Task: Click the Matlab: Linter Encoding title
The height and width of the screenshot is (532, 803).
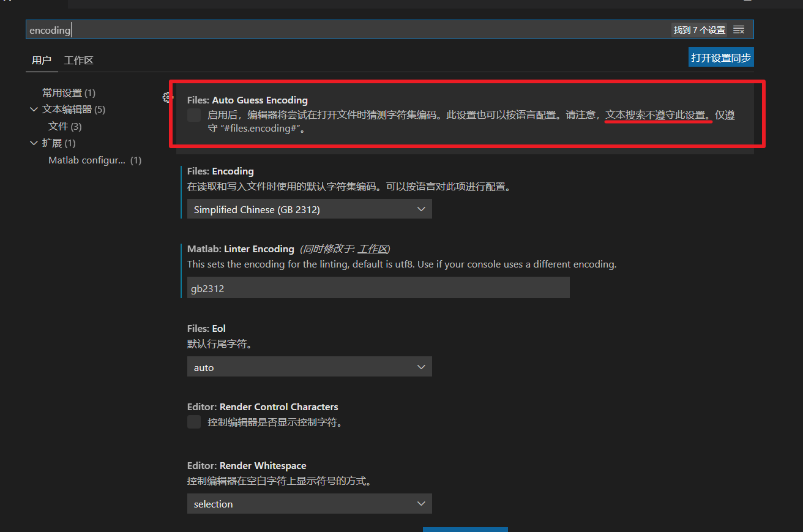Action: [x=241, y=249]
